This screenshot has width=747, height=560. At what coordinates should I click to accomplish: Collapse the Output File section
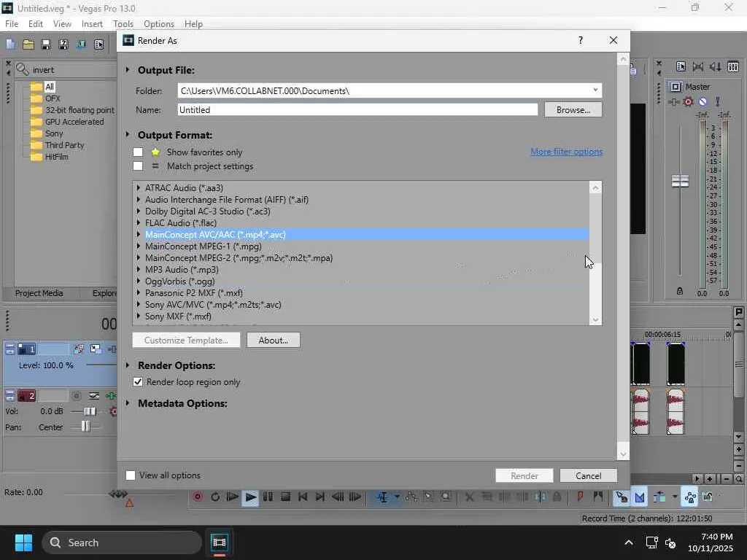pos(128,70)
